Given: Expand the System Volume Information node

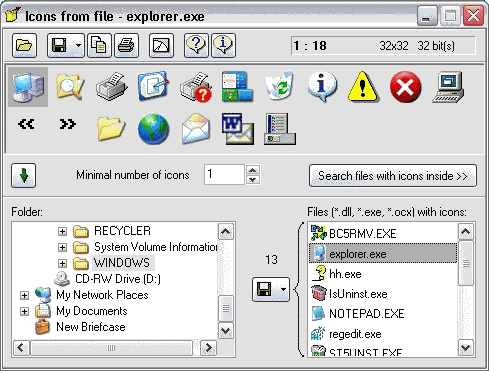Looking at the screenshot, I should (62, 247).
